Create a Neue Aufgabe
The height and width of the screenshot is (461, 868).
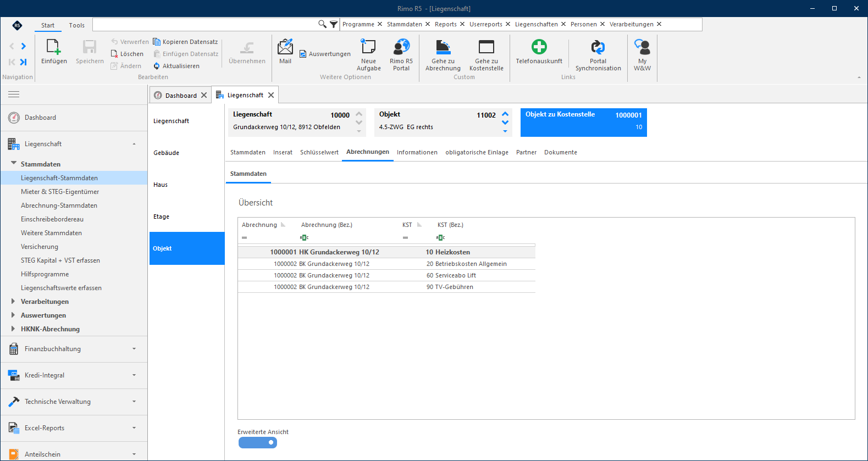click(368, 47)
